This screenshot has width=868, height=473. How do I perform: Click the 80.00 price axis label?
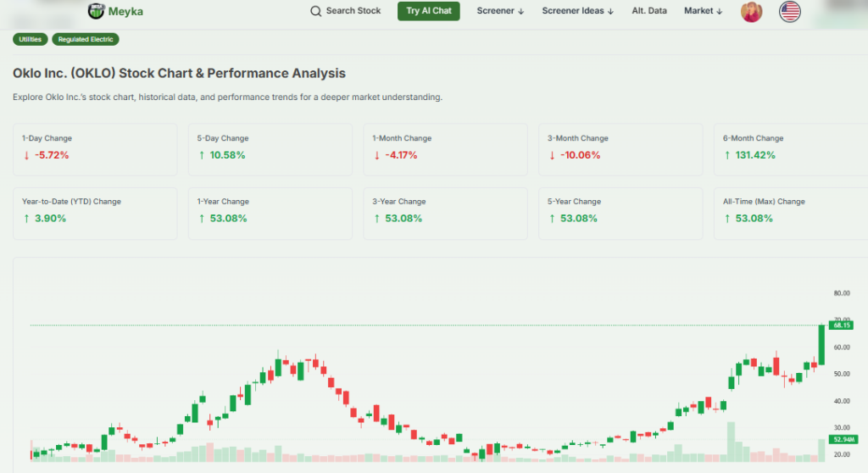pos(842,293)
